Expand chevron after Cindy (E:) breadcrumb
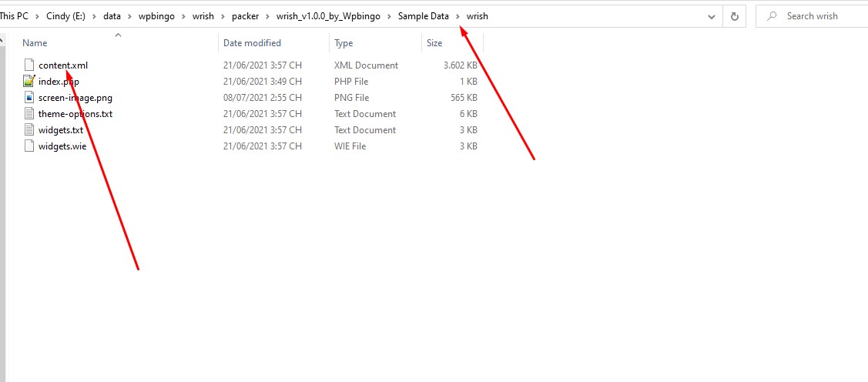The width and height of the screenshot is (868, 382). (x=94, y=16)
